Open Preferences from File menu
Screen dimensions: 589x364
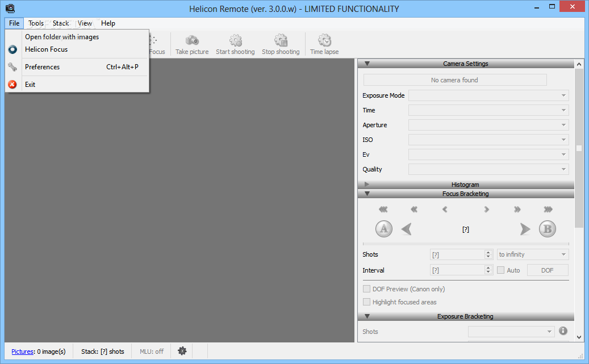[x=77, y=67]
